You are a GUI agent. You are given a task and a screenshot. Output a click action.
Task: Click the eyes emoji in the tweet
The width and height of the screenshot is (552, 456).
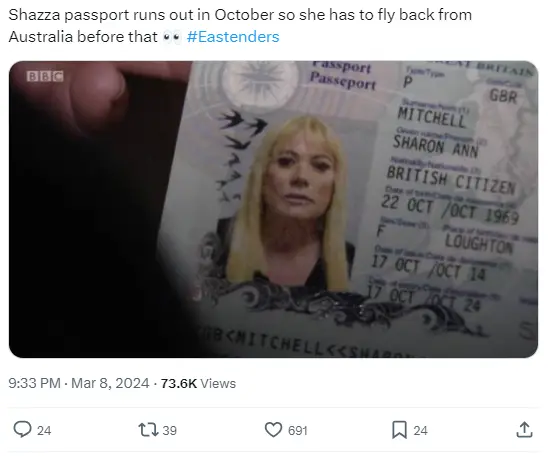coord(172,37)
